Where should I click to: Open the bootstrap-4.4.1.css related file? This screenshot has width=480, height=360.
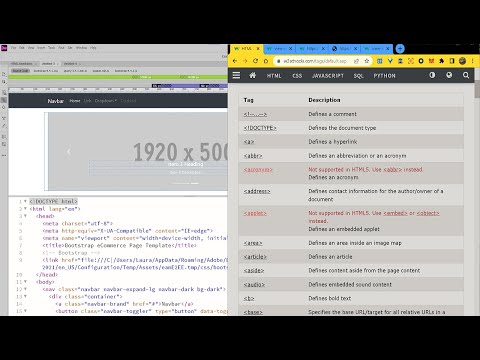[46, 71]
